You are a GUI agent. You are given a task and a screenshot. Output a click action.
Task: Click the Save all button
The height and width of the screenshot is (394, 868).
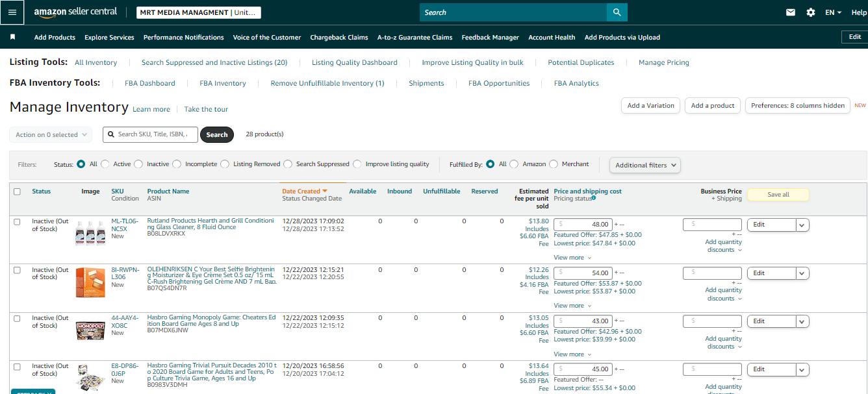(x=778, y=195)
